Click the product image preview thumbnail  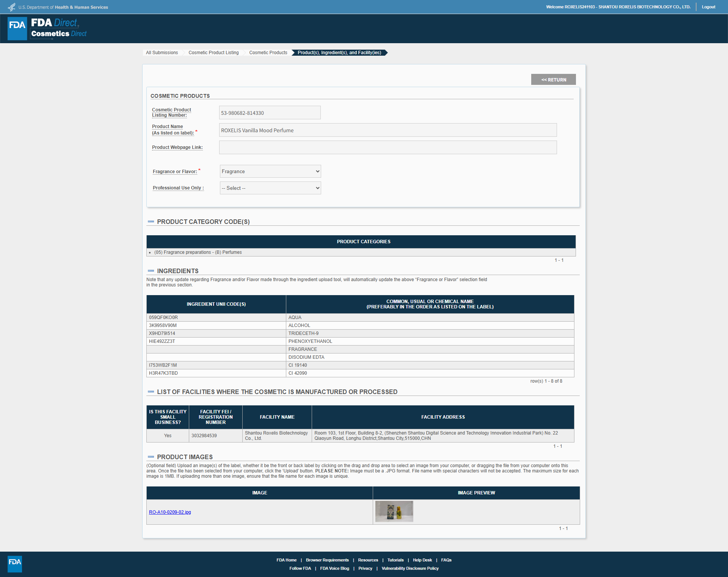coord(394,511)
